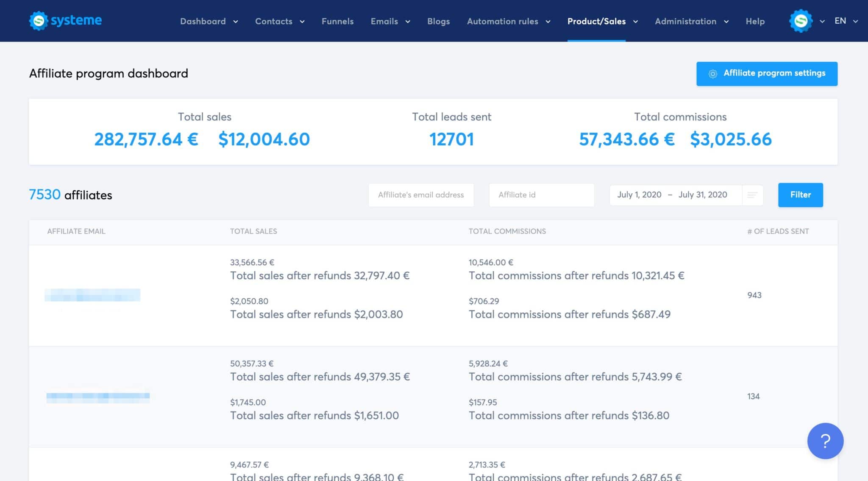
Task: Open the Administration menu
Action: click(685, 21)
